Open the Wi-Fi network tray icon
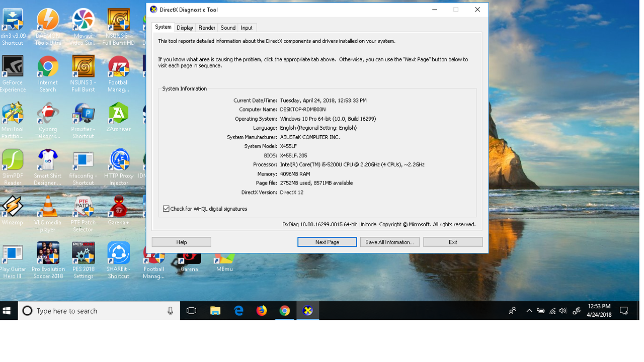This screenshot has width=644, height=362. tap(552, 311)
